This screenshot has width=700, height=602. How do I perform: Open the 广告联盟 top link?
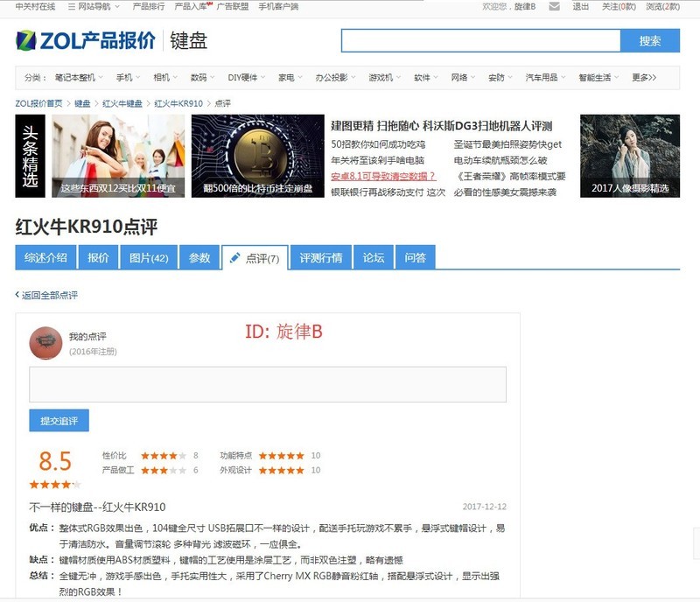pyautogui.click(x=233, y=6)
